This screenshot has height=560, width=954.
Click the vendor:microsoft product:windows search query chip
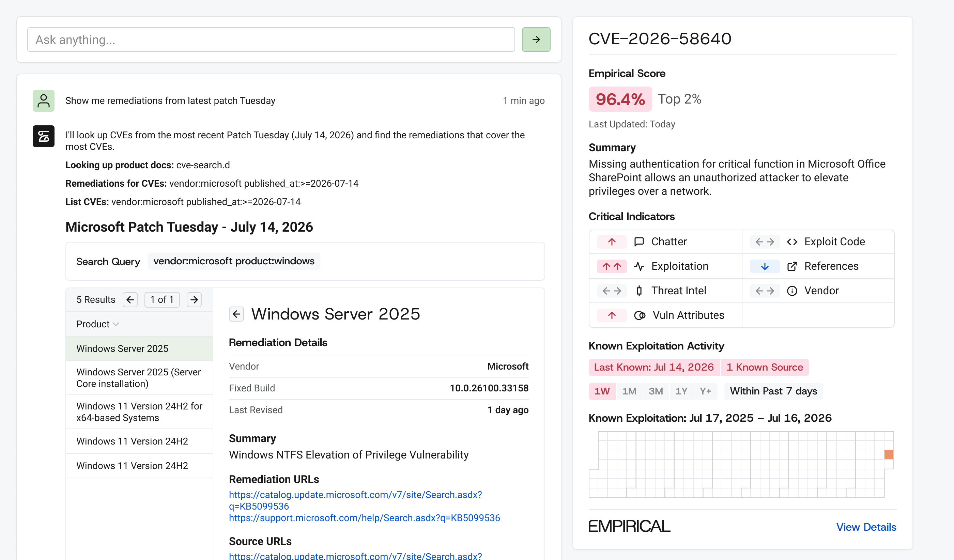pyautogui.click(x=234, y=261)
